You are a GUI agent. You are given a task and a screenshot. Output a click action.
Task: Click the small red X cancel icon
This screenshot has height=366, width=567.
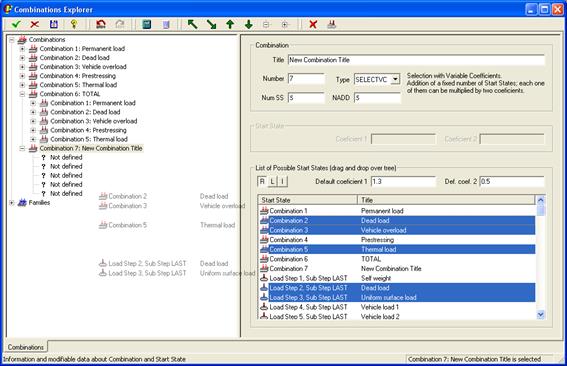pyautogui.click(x=35, y=25)
